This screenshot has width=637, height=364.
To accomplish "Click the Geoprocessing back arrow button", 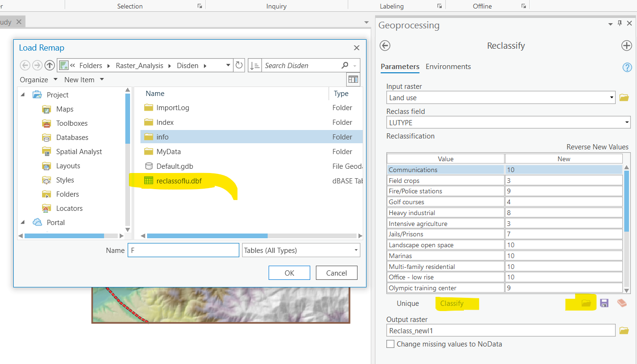I will [385, 46].
